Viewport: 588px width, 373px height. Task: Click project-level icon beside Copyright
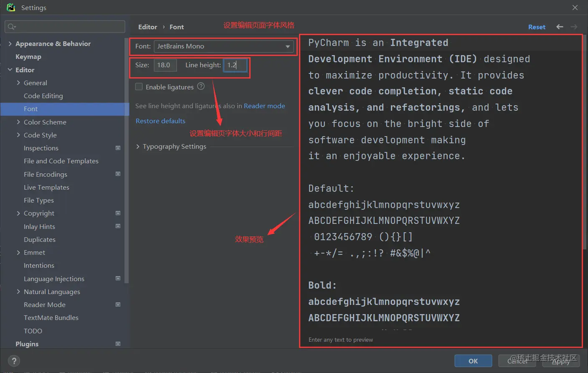[x=118, y=213]
